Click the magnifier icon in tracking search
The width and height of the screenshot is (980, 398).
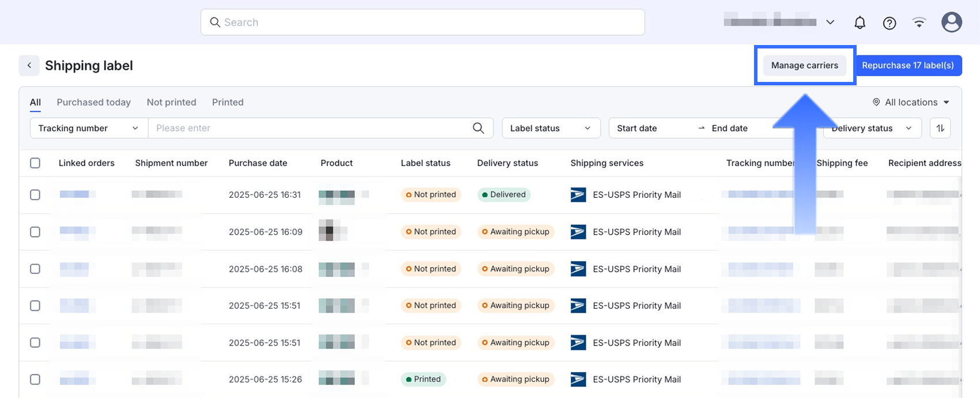(478, 128)
